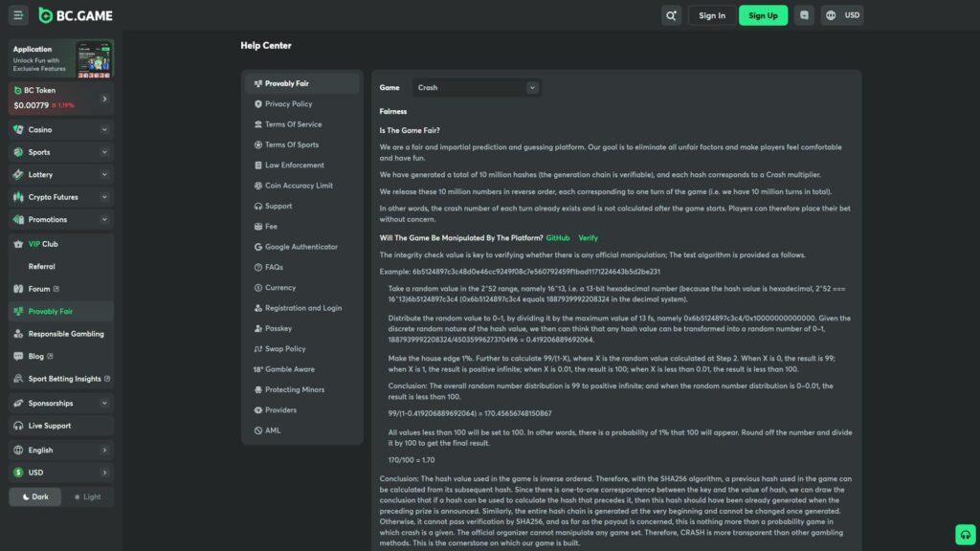980x551 pixels.
Task: Expand the Sponsorships section chevron
Action: pyautogui.click(x=104, y=404)
